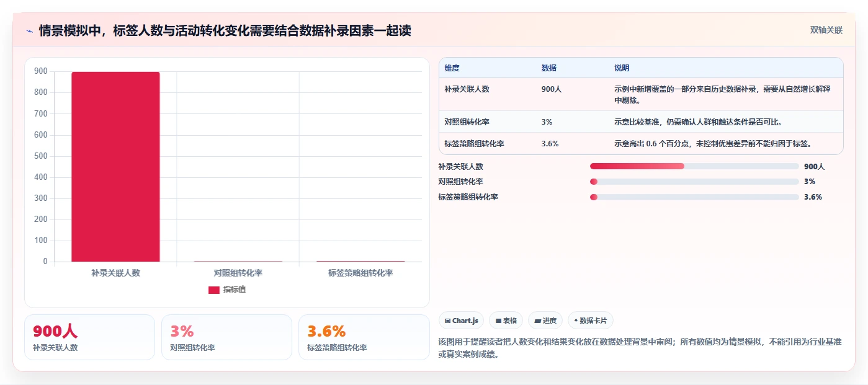Click the 3% table cell

(x=547, y=122)
